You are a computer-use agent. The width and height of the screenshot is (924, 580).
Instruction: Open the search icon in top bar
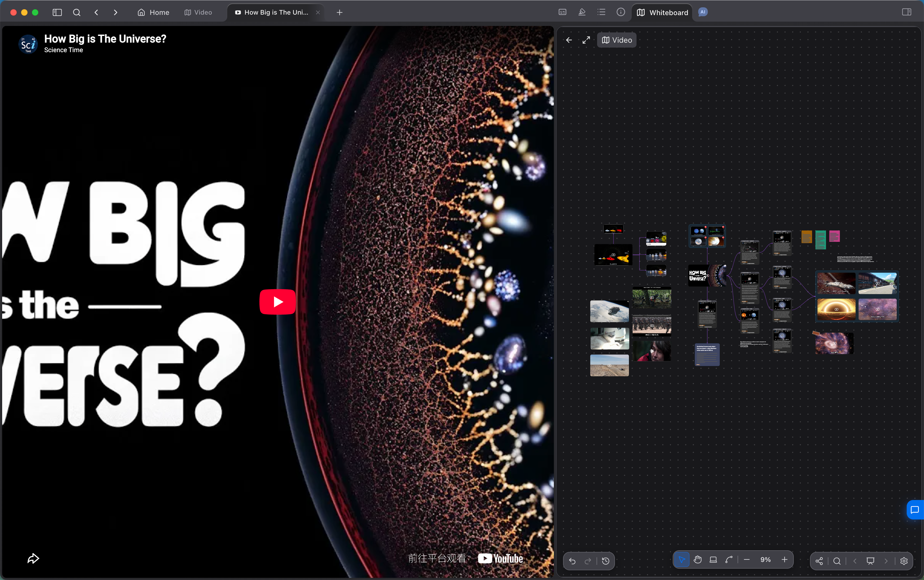pyautogui.click(x=77, y=12)
